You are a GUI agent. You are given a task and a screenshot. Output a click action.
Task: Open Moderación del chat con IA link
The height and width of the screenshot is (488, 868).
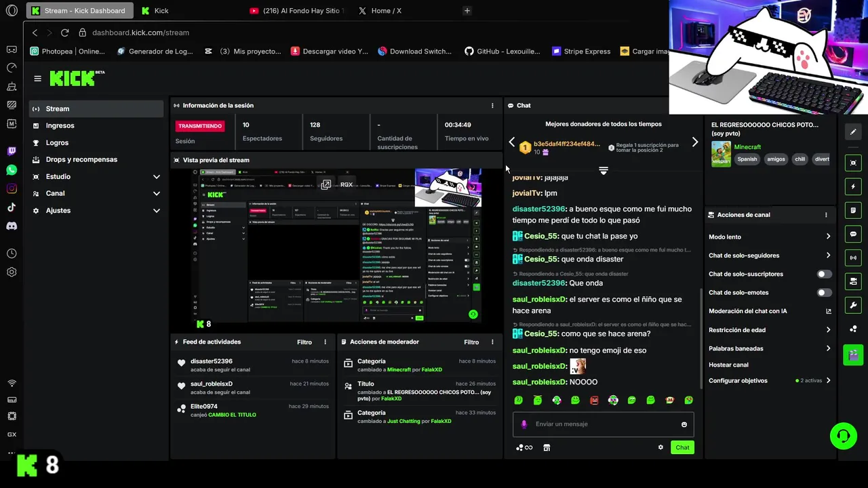pyautogui.click(x=770, y=311)
